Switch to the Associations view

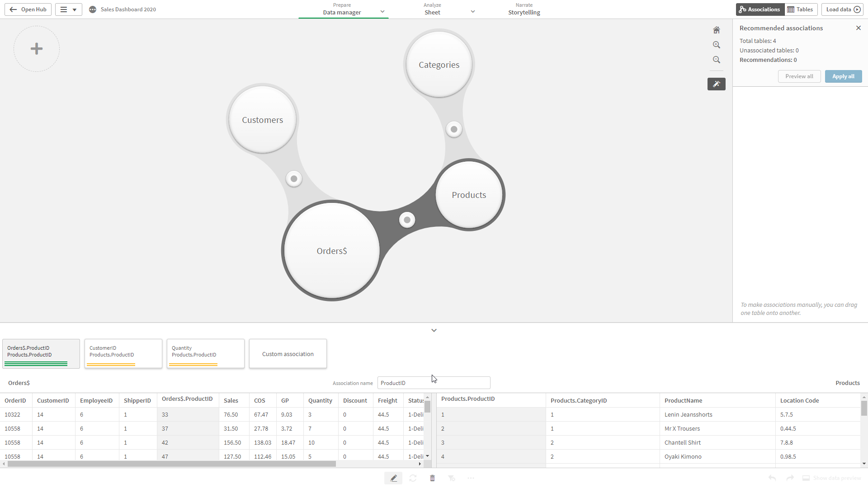(x=759, y=9)
